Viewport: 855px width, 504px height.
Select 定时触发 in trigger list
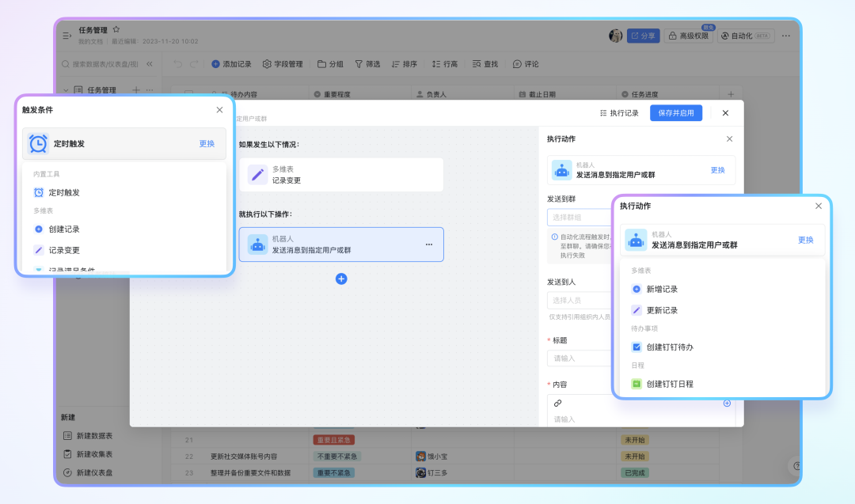click(64, 192)
